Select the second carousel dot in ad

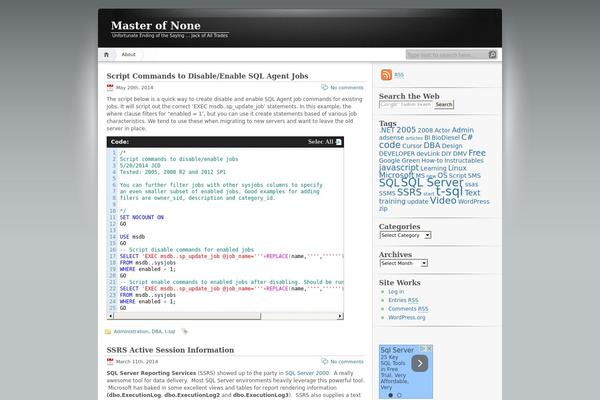pos(399,395)
